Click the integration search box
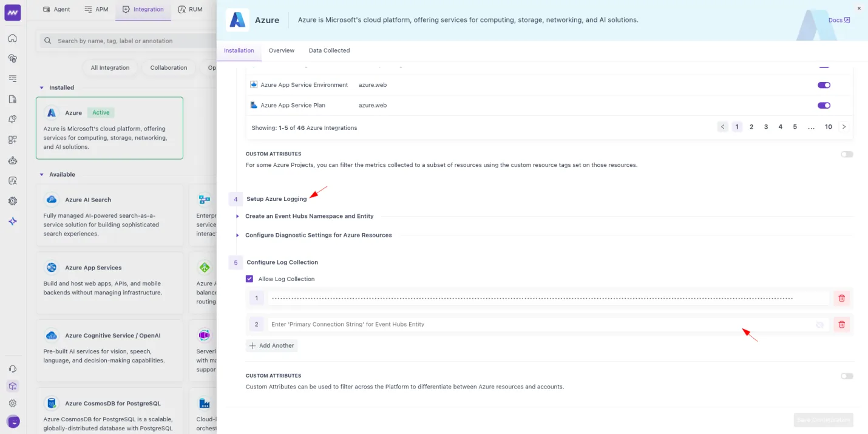 [x=129, y=41]
